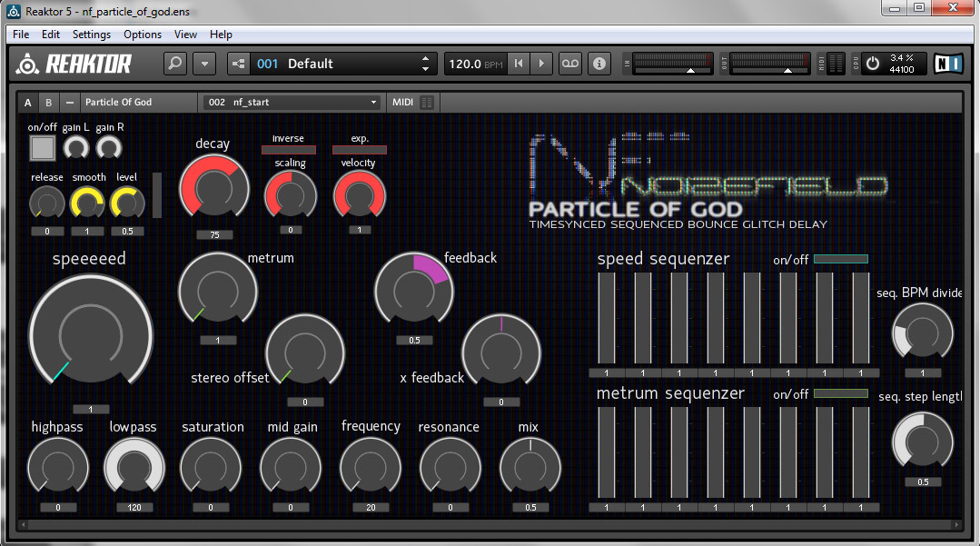This screenshot has height=546, width=980.
Task: Open the audio recorder tape icon
Action: [x=570, y=64]
